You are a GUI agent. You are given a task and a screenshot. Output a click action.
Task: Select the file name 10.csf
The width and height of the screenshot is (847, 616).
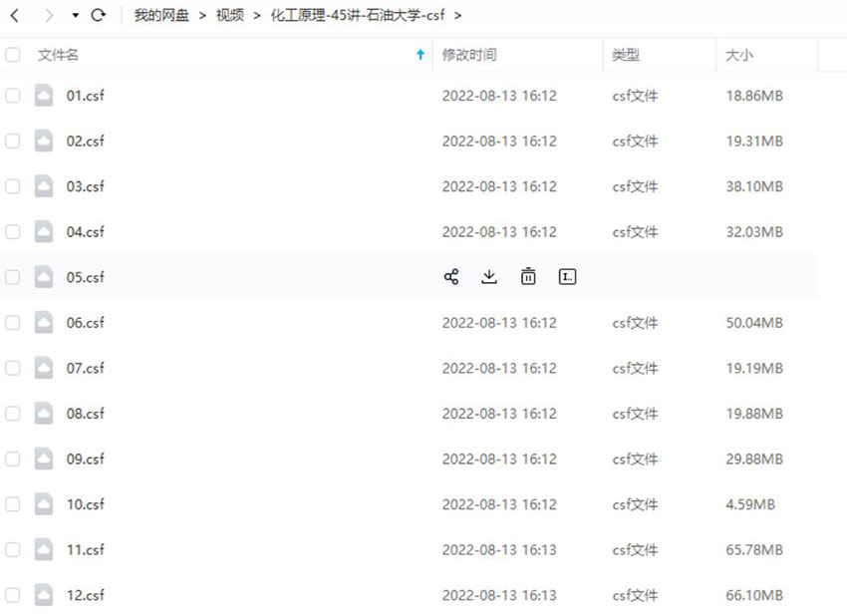point(86,504)
